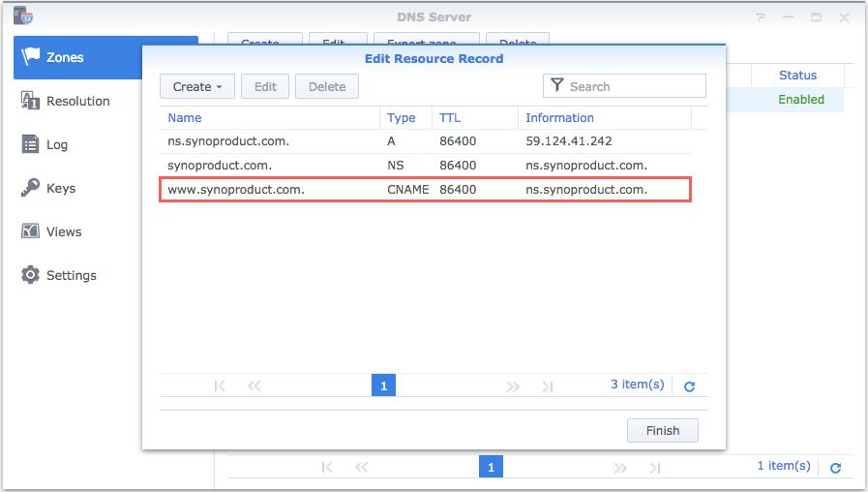
Task: Click the Resolution sidebar icon
Action: coord(30,101)
